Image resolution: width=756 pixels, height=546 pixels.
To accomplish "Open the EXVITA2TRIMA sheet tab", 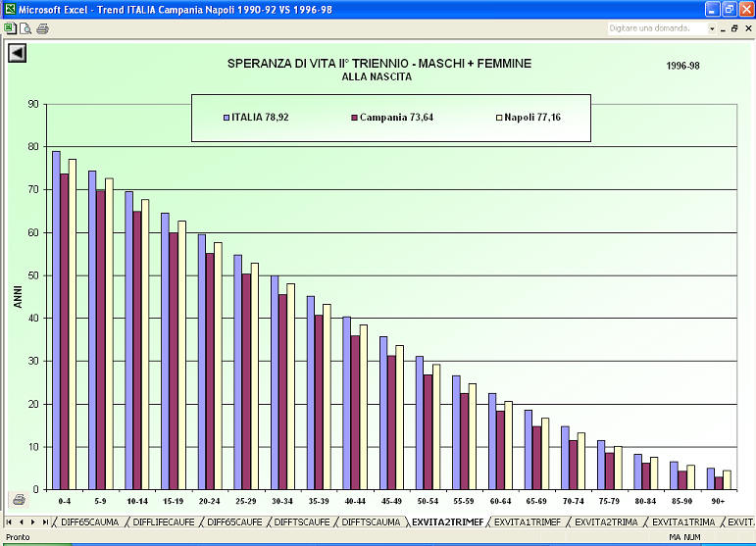I will click(x=606, y=521).
